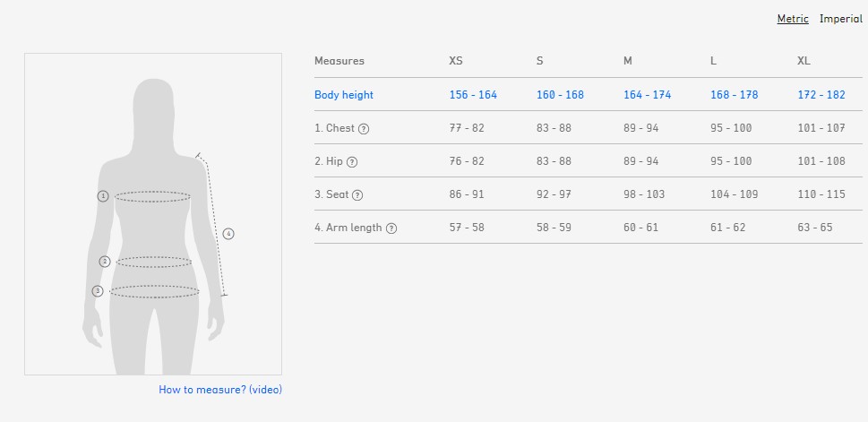The width and height of the screenshot is (868, 422).
Task: Click the Measures column header
Action: click(339, 61)
